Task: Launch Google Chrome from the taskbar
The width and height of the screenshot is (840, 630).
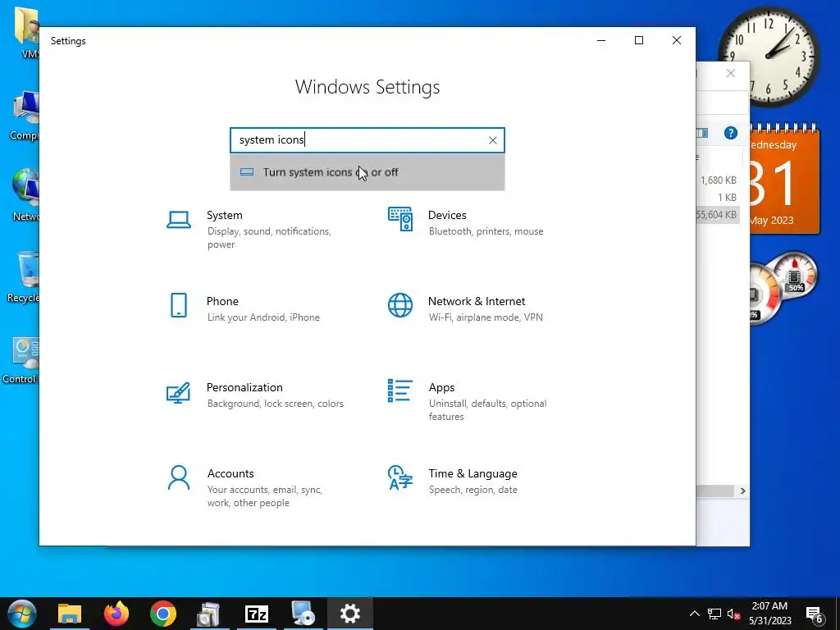Action: click(163, 614)
